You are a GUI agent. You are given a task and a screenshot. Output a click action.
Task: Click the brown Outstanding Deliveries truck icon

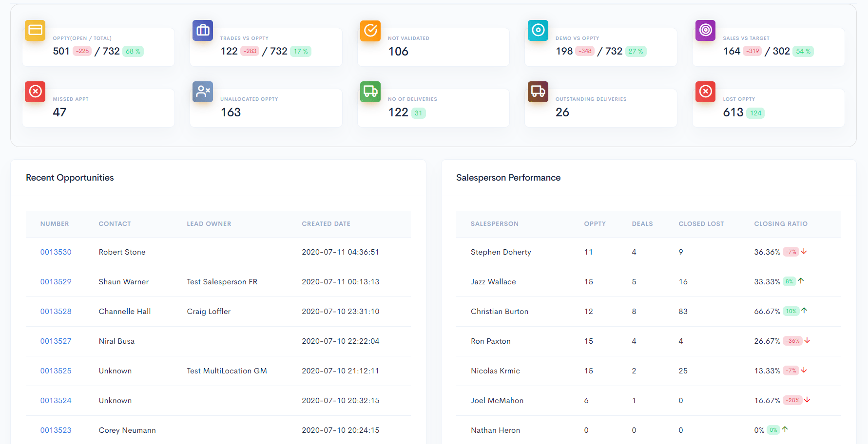pos(538,92)
